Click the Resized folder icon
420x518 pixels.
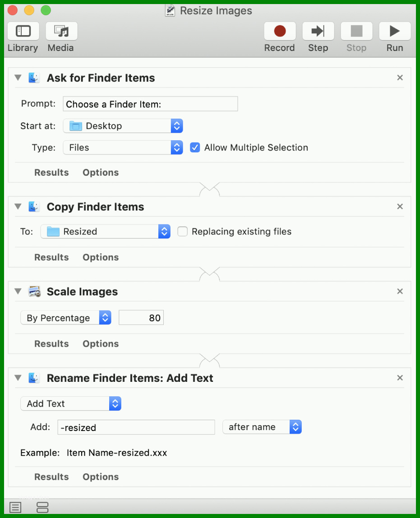click(x=53, y=232)
